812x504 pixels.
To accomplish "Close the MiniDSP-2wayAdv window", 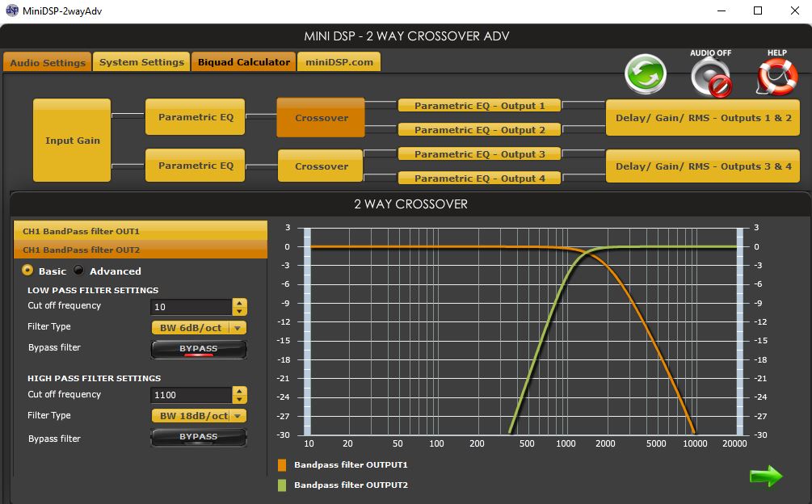I will coord(794,10).
